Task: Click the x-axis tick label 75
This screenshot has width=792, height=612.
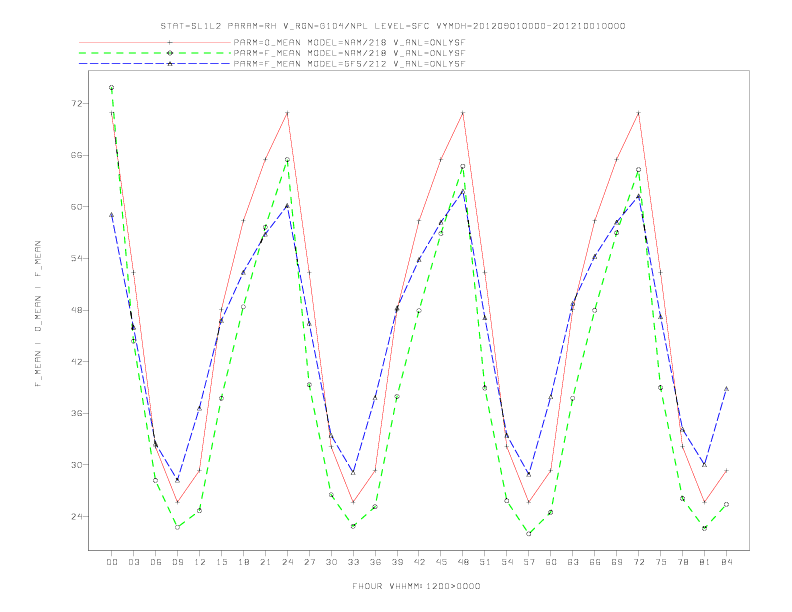Action: coord(661,562)
